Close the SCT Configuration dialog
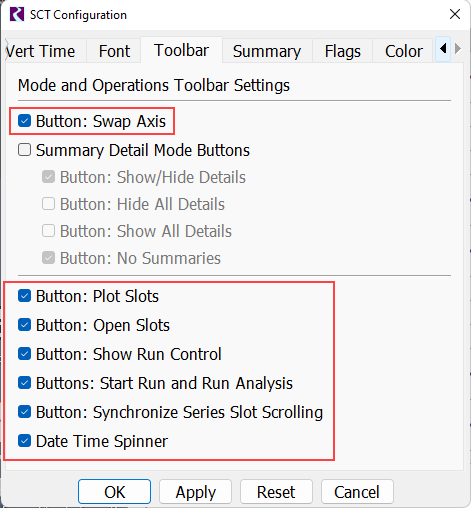The height and width of the screenshot is (508, 471). [x=455, y=14]
